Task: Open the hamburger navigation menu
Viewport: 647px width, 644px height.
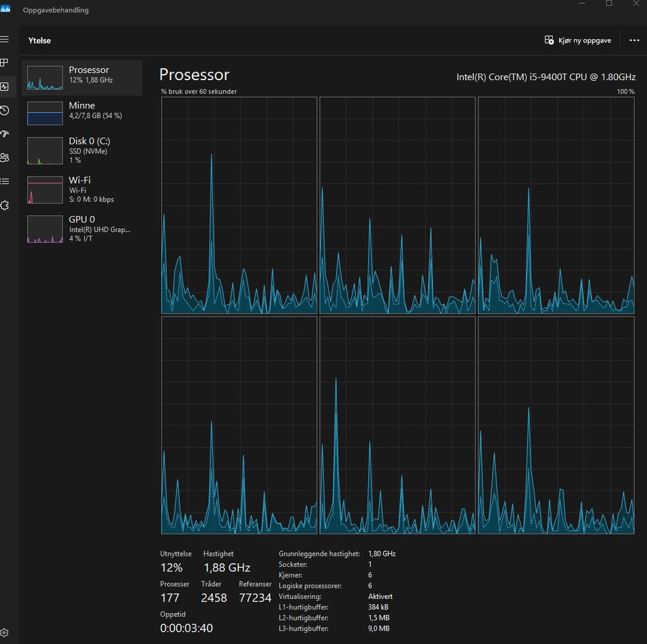Action: [x=5, y=39]
